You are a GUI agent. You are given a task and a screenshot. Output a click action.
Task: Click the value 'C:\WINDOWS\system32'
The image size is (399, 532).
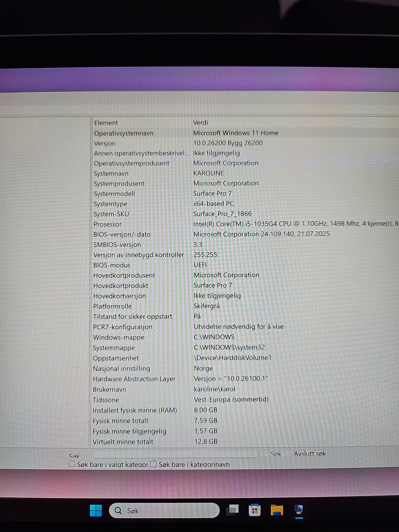click(229, 347)
